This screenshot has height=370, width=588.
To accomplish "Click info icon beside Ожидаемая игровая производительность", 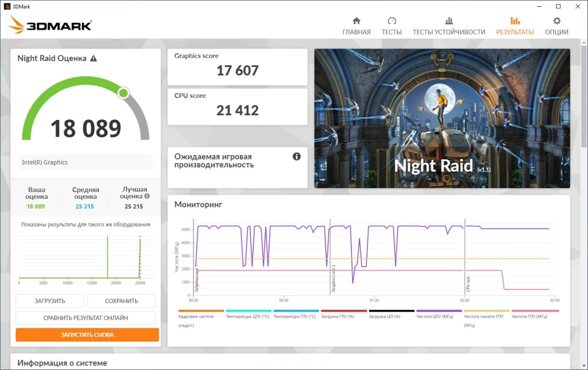I will tap(296, 157).
